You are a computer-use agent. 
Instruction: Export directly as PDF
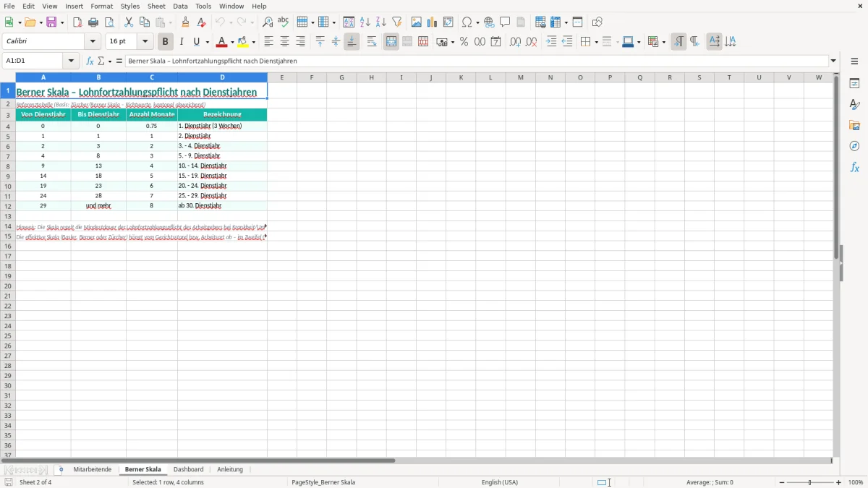click(x=77, y=22)
